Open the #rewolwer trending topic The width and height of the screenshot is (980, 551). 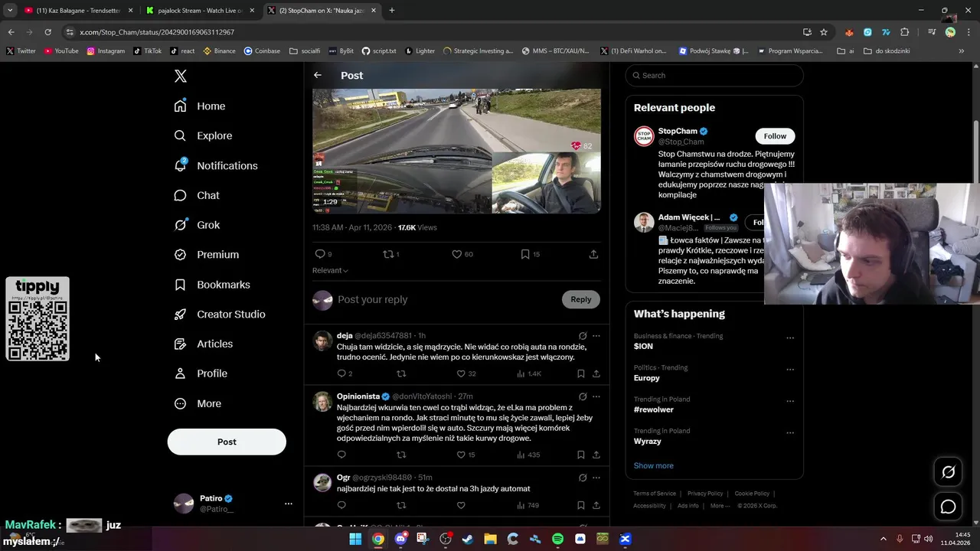[654, 409]
